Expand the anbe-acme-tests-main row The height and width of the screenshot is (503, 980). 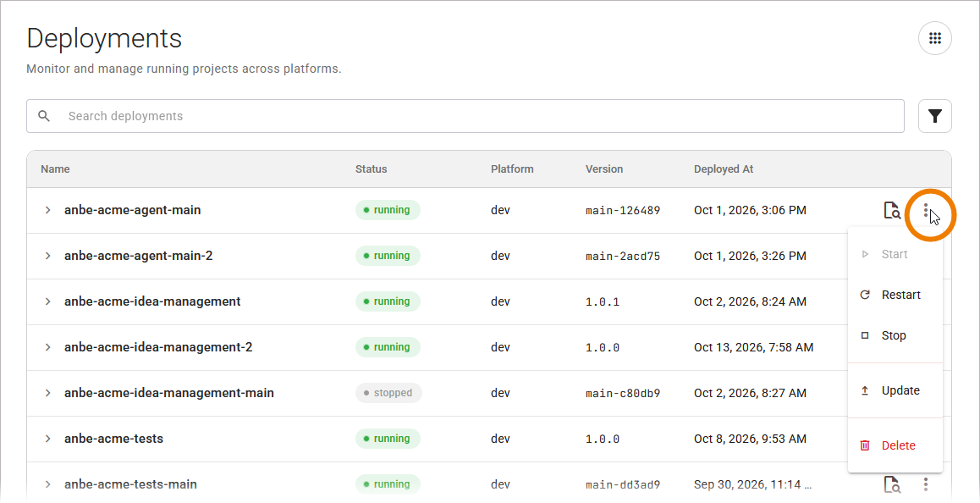click(x=47, y=484)
